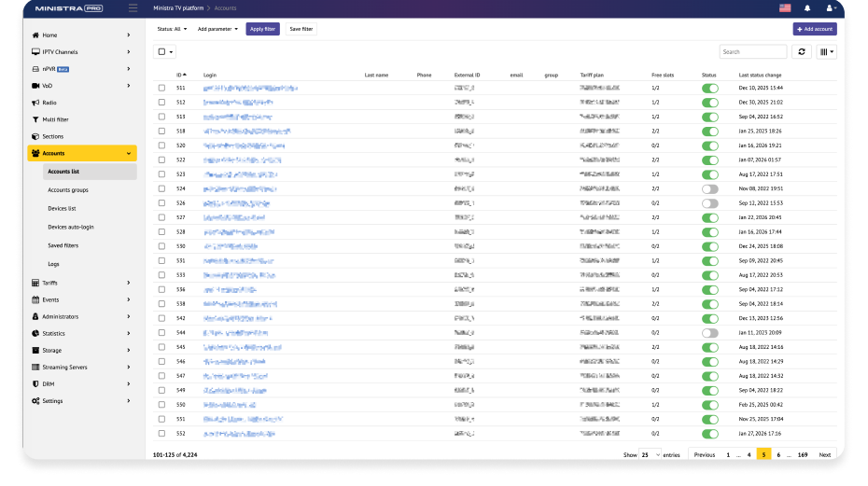Viewport: 868px width, 486px height.
Task: Open the Status: All dropdown
Action: point(171,29)
